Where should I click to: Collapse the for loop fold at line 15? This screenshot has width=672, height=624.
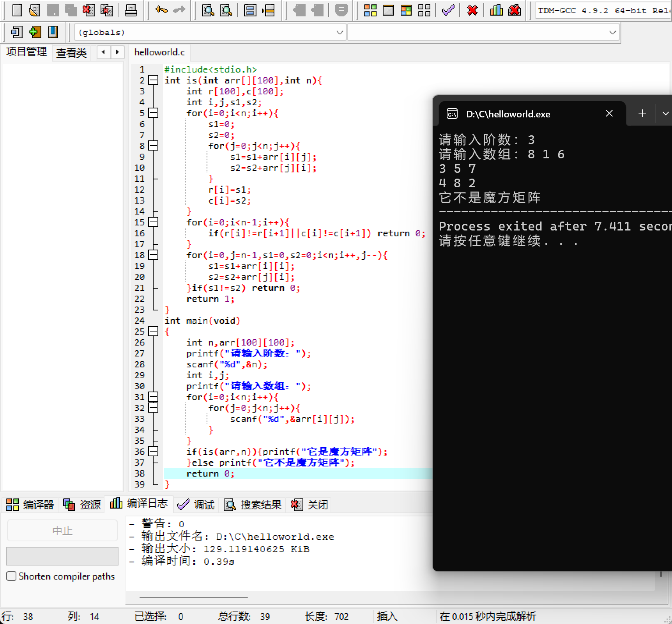coord(154,222)
